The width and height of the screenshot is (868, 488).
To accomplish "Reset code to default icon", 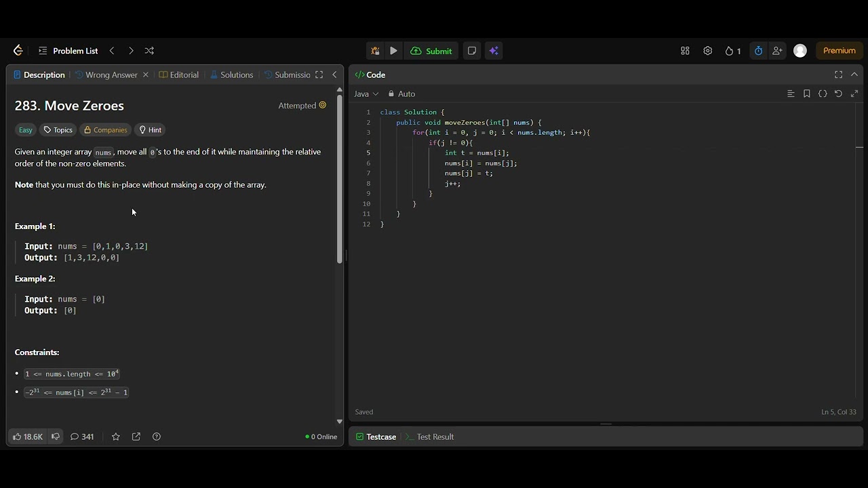I will [x=838, y=94].
